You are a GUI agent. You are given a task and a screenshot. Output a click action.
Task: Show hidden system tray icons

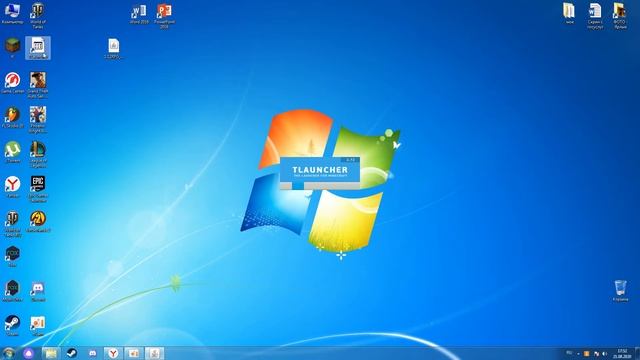[578, 354]
